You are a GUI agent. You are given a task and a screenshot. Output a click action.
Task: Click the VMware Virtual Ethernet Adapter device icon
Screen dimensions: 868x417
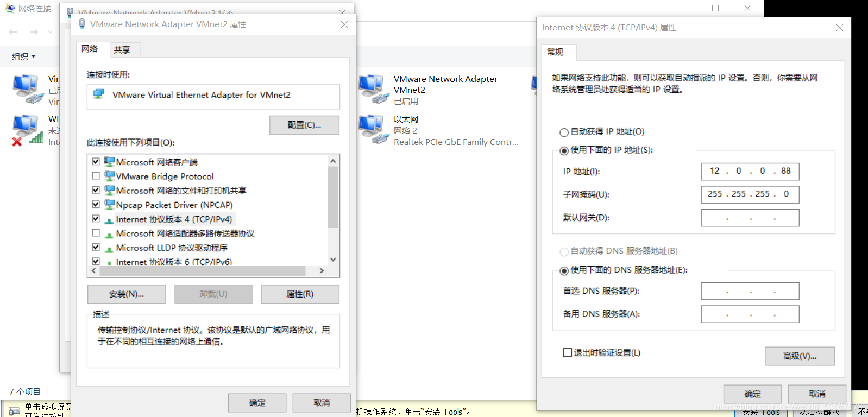tap(98, 94)
